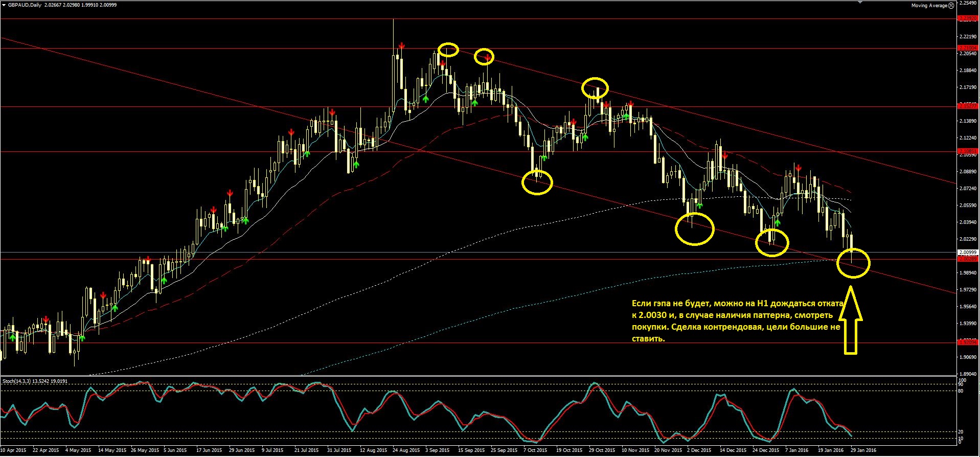Click the 9 Jul 2015 date label
Image resolution: width=980 pixels, height=457 pixels.
coord(273,450)
